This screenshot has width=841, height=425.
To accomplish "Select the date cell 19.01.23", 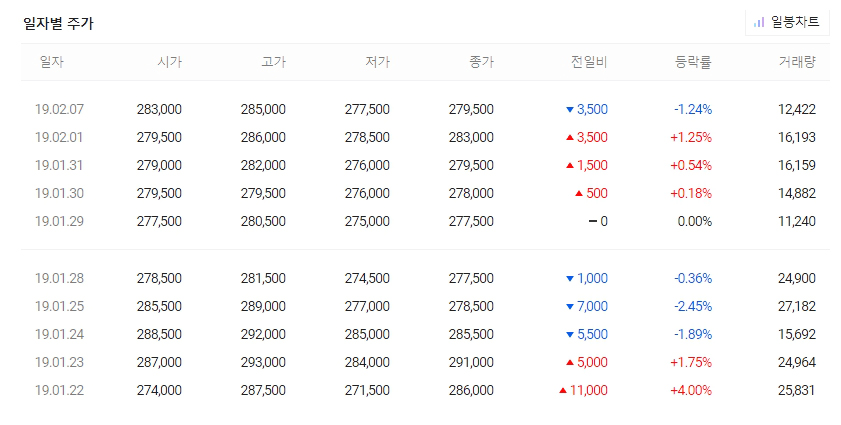I will tap(60, 362).
